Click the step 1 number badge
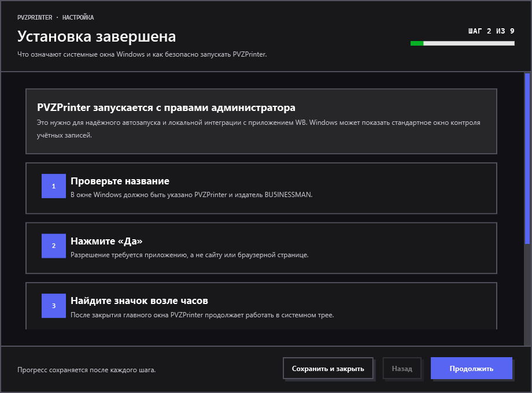 (x=54, y=186)
